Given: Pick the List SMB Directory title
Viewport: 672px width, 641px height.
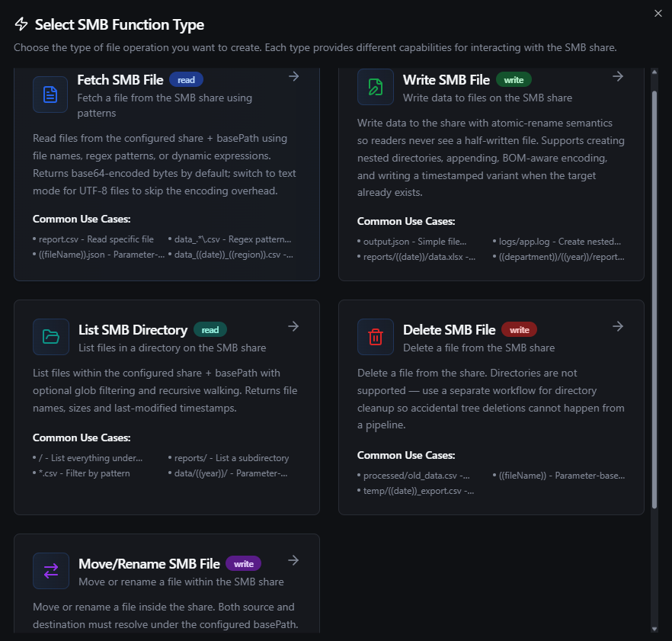Looking at the screenshot, I should (x=133, y=330).
